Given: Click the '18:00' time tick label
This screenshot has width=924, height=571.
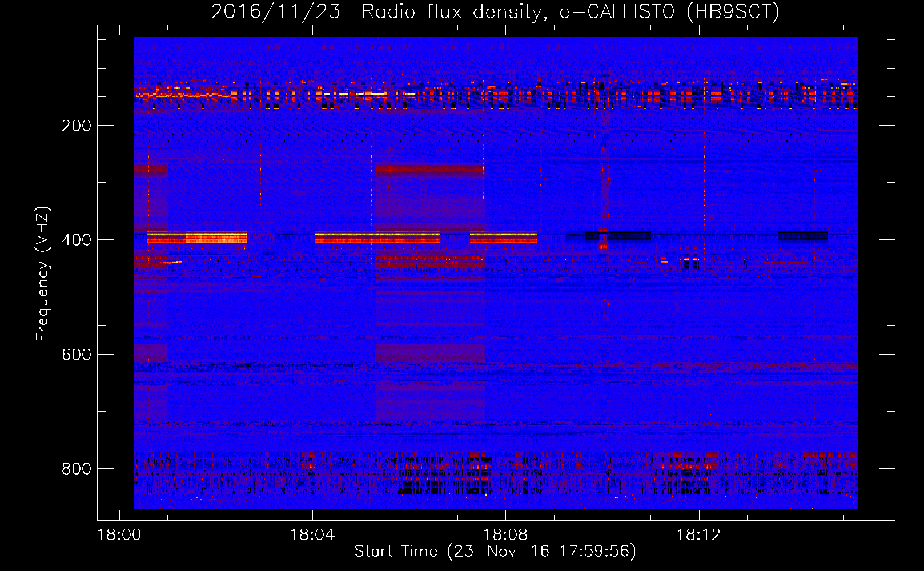Looking at the screenshot, I should (119, 535).
